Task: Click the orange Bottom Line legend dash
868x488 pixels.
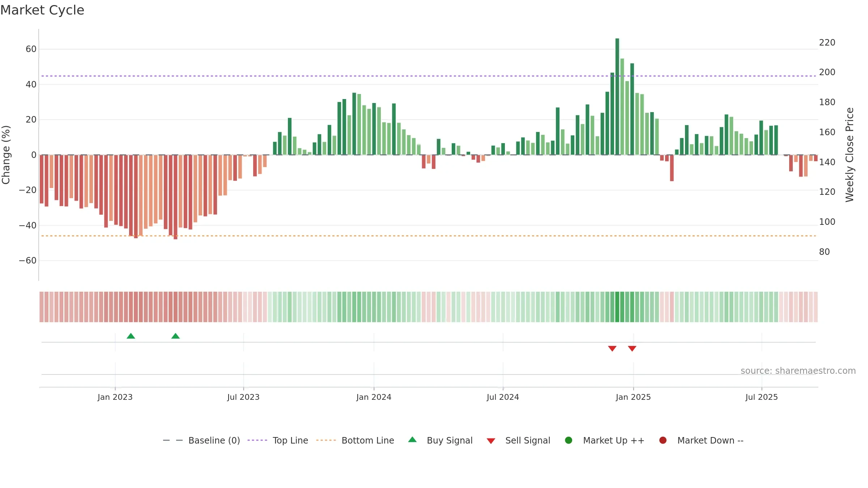Action: (x=326, y=440)
